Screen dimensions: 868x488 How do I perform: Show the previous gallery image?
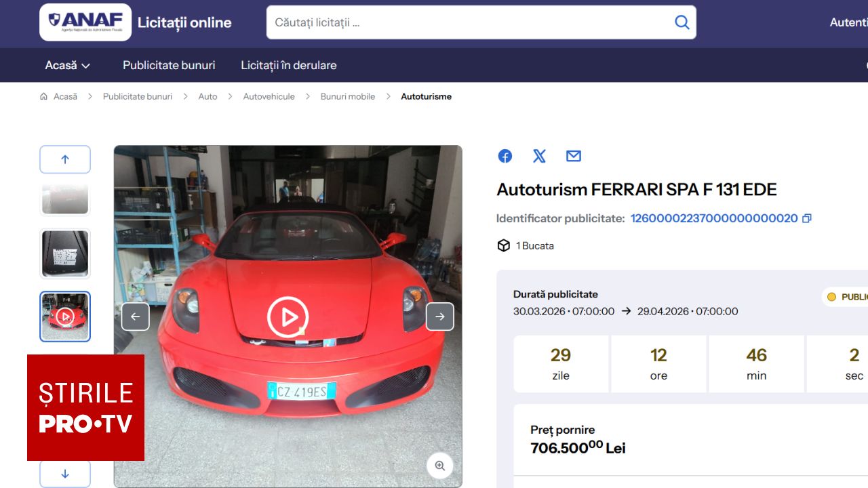(136, 317)
